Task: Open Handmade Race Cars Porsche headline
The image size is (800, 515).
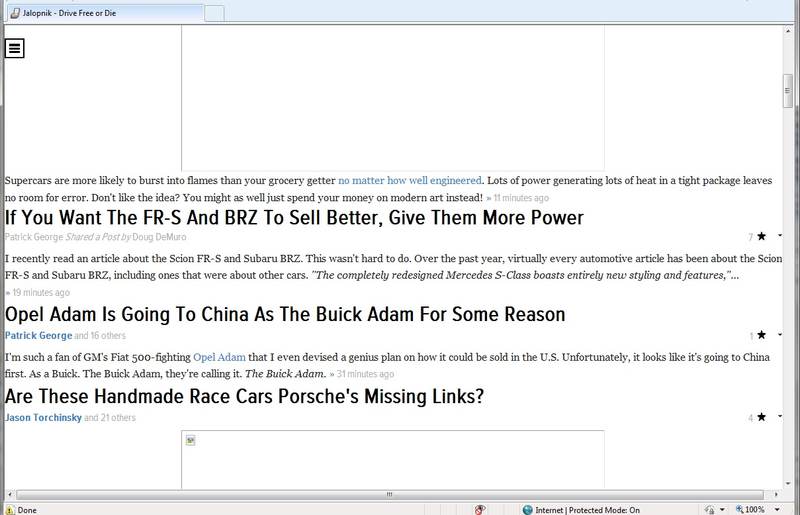Action: pyautogui.click(x=244, y=397)
